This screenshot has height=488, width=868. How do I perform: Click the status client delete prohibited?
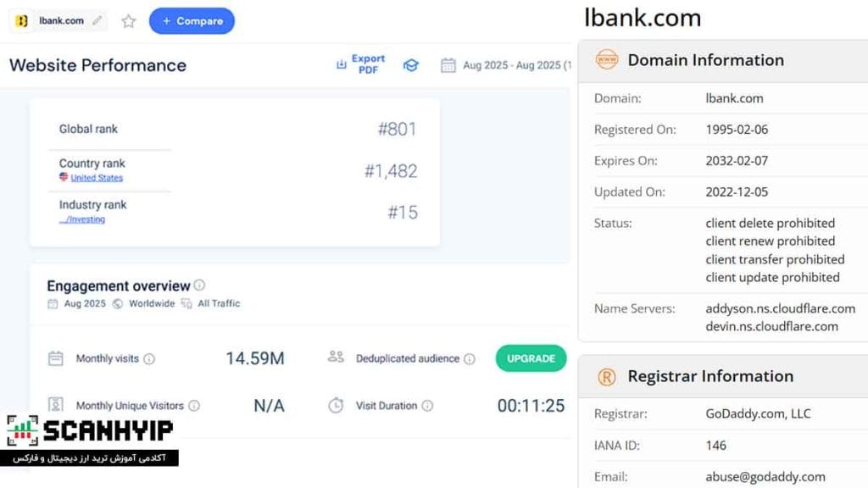point(770,223)
